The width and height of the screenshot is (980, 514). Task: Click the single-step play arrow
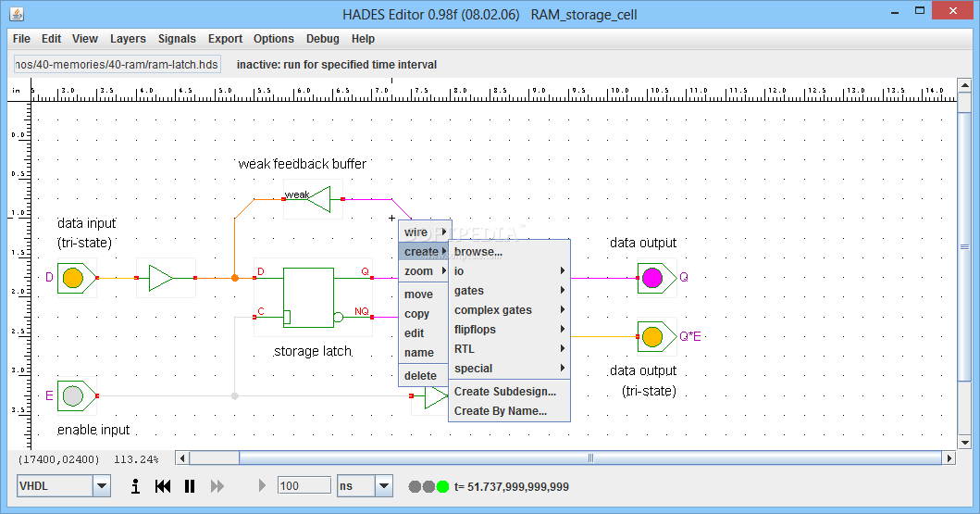(x=262, y=486)
